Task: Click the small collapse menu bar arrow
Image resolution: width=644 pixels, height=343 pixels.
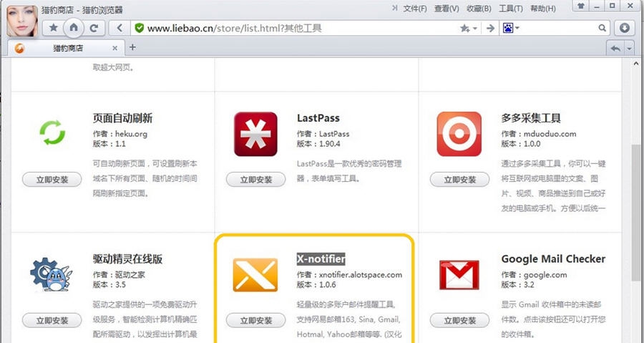Action: pos(395,8)
